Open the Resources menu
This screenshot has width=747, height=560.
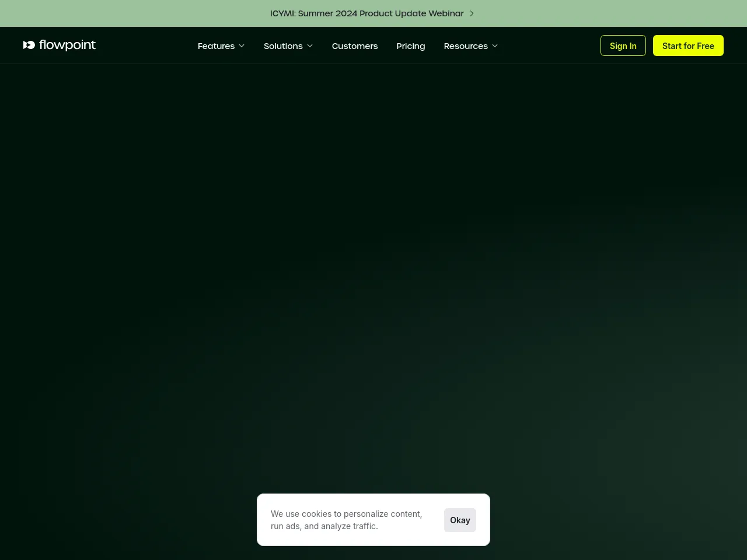click(x=465, y=46)
